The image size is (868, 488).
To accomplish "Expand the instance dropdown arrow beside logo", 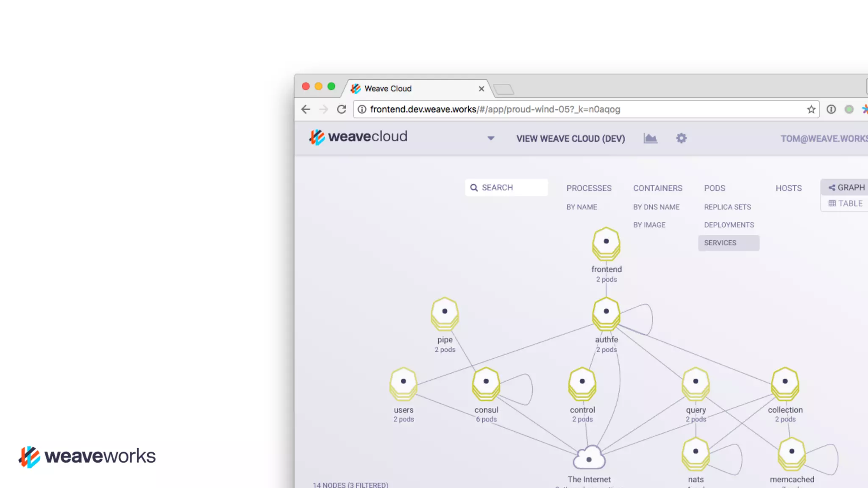I will coord(491,138).
